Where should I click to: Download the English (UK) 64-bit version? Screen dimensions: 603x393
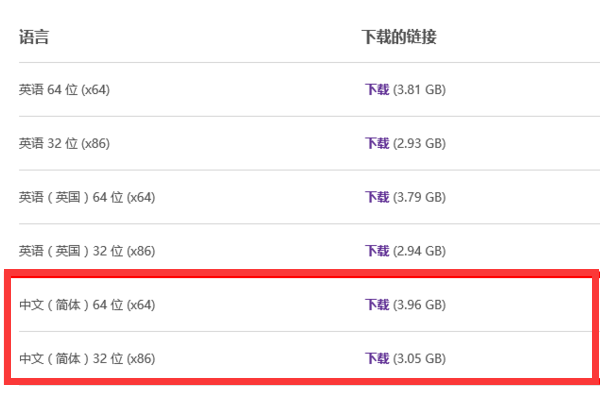pyautogui.click(x=377, y=197)
